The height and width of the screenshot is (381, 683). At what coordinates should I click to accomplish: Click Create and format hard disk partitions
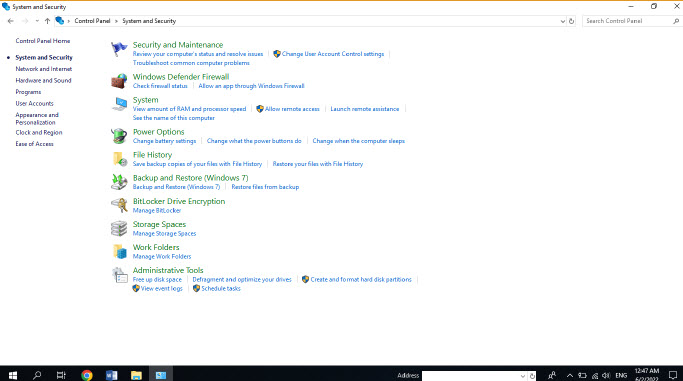(x=361, y=280)
